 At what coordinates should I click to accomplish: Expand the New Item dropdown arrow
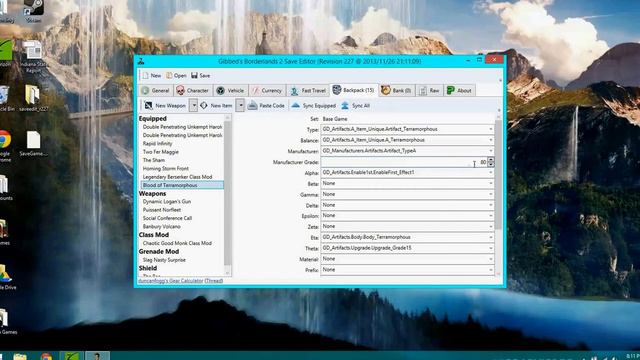(x=241, y=106)
